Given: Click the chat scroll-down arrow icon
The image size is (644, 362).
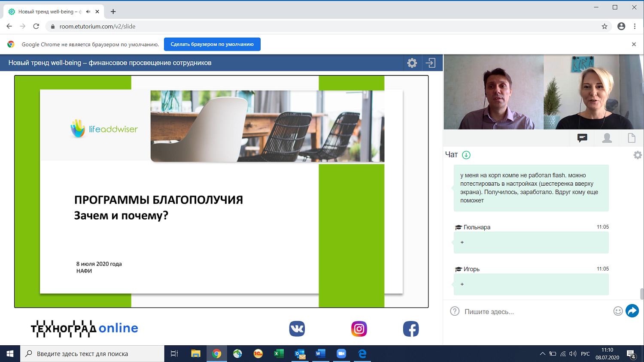Looking at the screenshot, I should pyautogui.click(x=466, y=155).
